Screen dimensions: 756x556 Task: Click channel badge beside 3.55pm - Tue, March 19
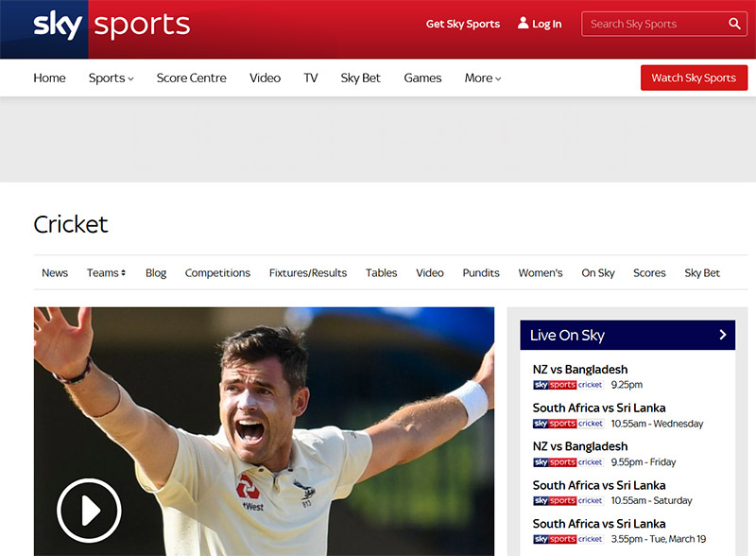(569, 539)
